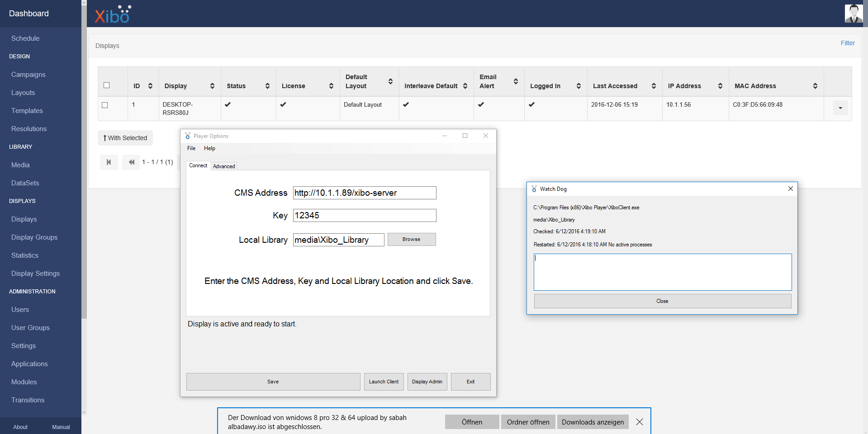This screenshot has width=868, height=434.
Task: Click Downloads anzeigen button
Action: pyautogui.click(x=593, y=422)
